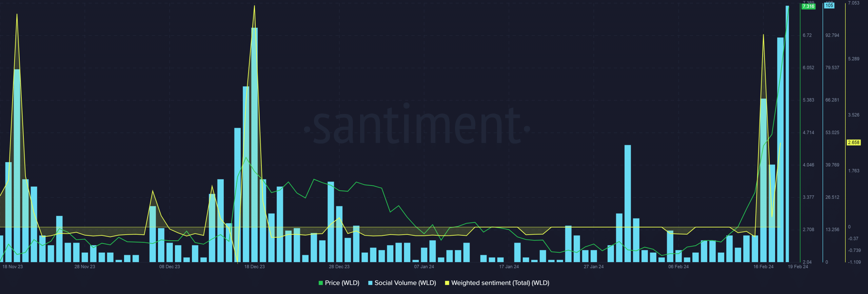868x294 pixels.
Task: Click the yellow 2.658 sentiment value badge
Action: (x=854, y=142)
